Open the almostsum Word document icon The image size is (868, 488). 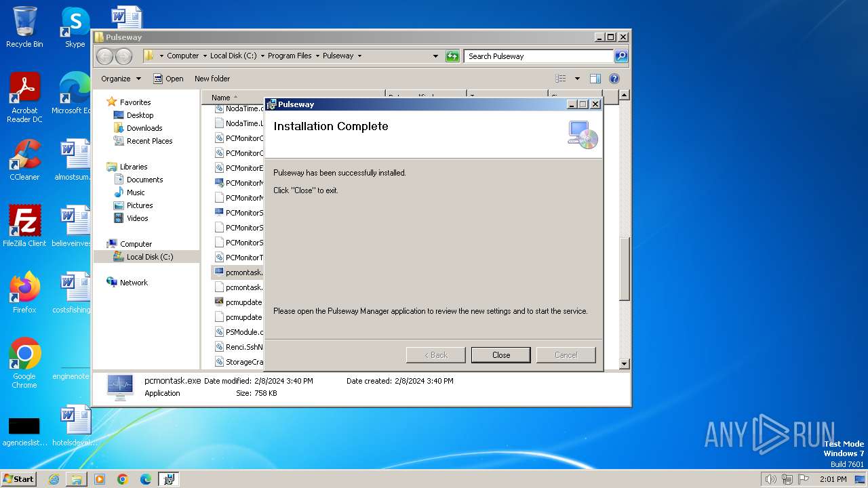click(73, 161)
